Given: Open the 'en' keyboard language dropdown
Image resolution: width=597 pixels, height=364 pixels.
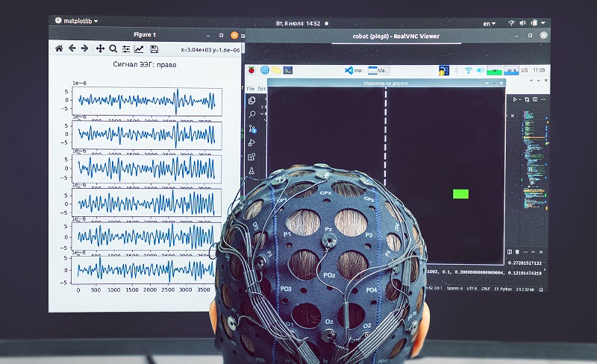Looking at the screenshot, I should point(490,24).
